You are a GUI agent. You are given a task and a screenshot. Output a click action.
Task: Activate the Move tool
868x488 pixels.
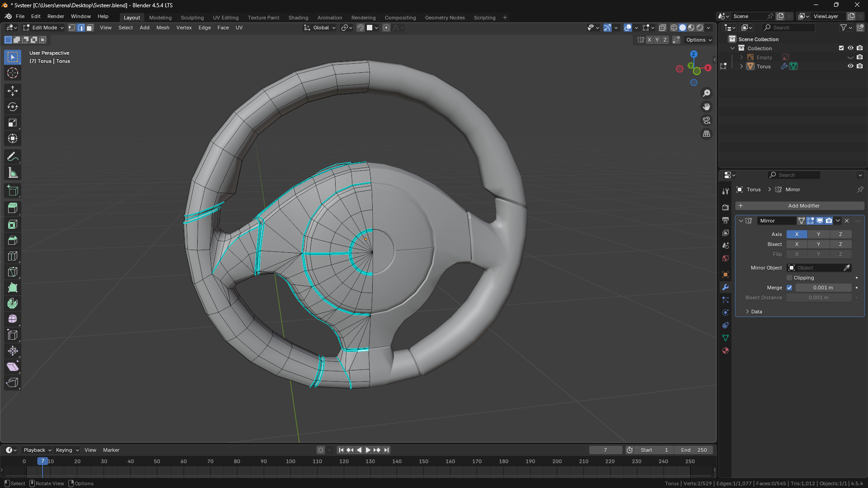click(x=13, y=91)
